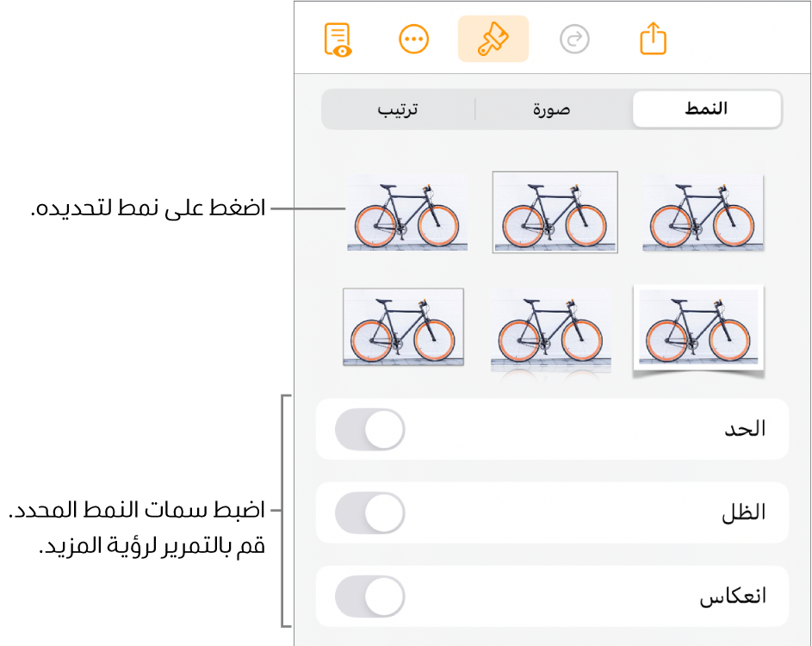Select the plain borderless bicycle style
Screen dimensions: 812x646
[x=407, y=213]
